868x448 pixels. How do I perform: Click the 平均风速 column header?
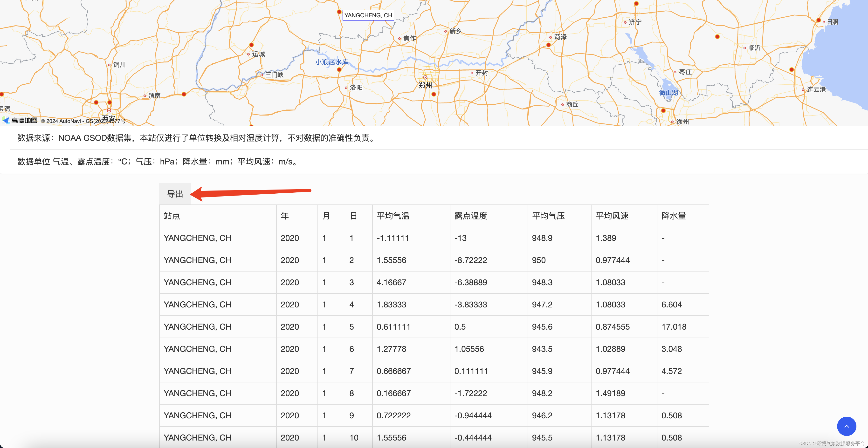[x=612, y=216]
